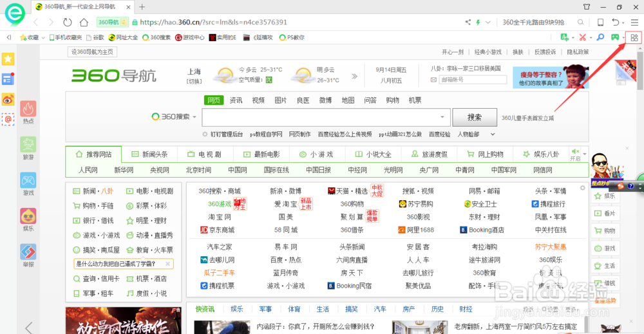This screenshot has height=334, width=644.
Task: Open the scissors screenshot dropdown arrow
Action: coord(591,38)
